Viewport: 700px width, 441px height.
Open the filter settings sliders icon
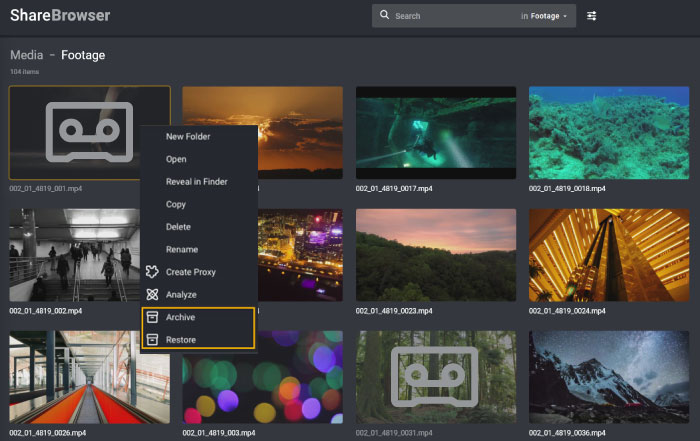(x=591, y=16)
